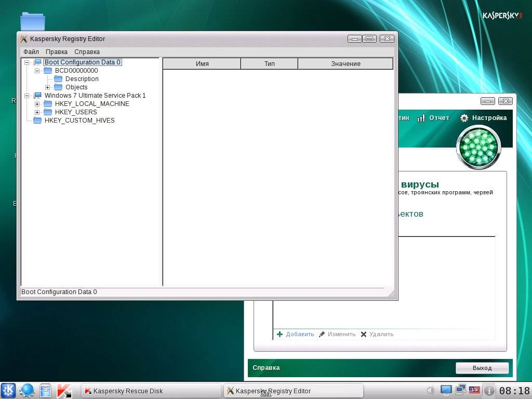Click the network connection tray icon
Viewport: 532px width, 399px height.
[460, 390]
